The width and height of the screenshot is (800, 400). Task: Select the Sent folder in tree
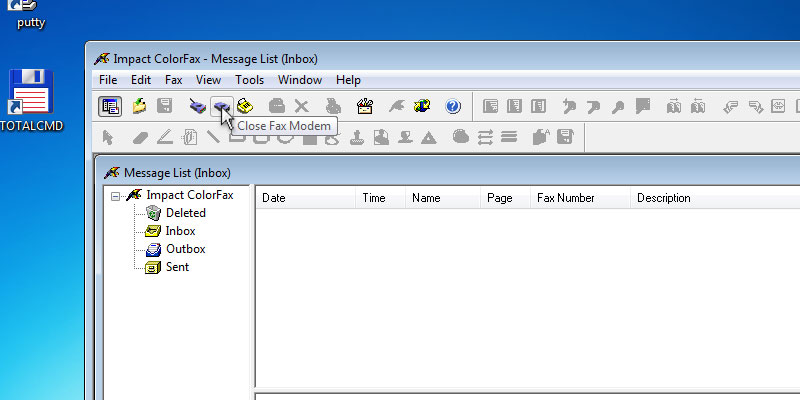click(177, 267)
